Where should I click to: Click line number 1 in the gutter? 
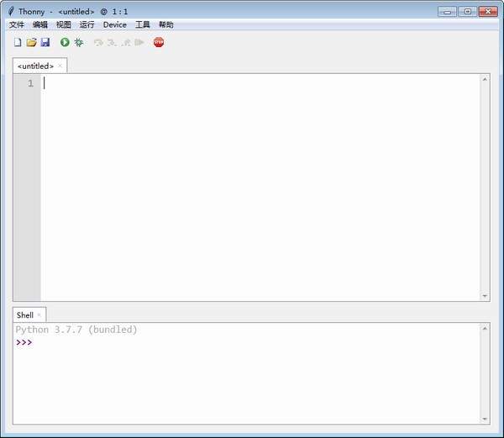30,83
